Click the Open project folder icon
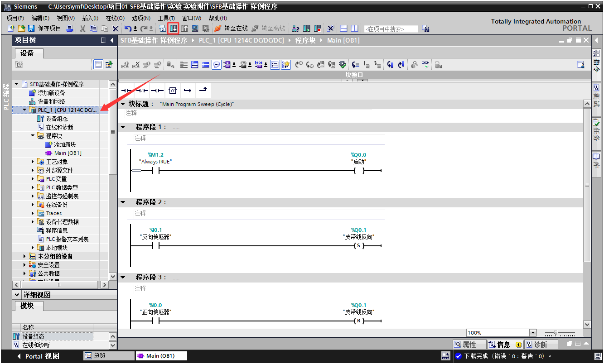This screenshot has height=364, width=604. coord(21,29)
